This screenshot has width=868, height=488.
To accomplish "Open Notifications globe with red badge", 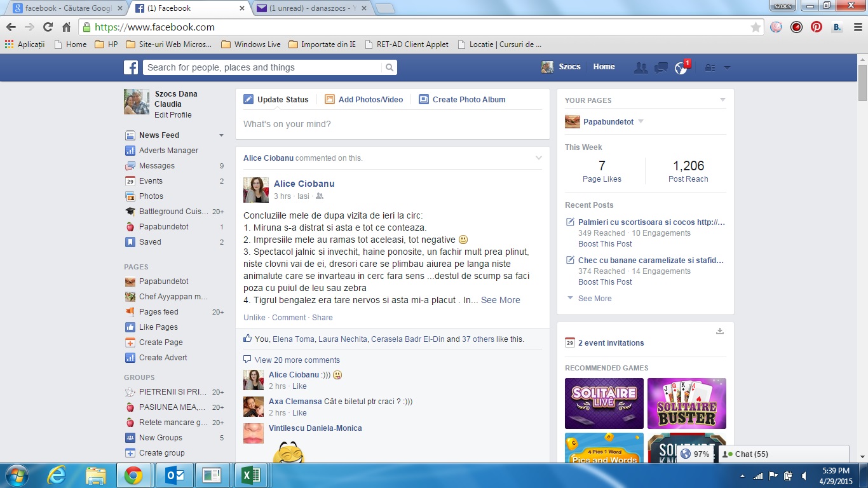I will click(x=681, y=67).
